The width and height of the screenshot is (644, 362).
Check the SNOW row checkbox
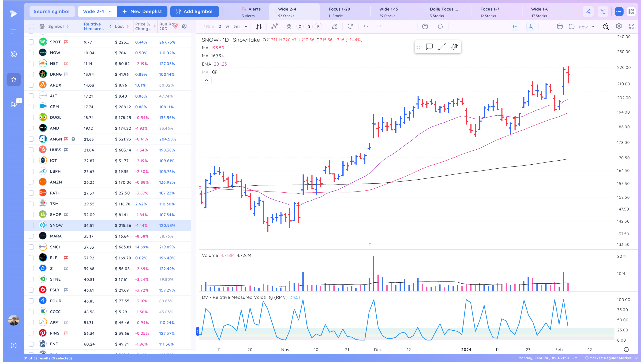tap(31, 225)
